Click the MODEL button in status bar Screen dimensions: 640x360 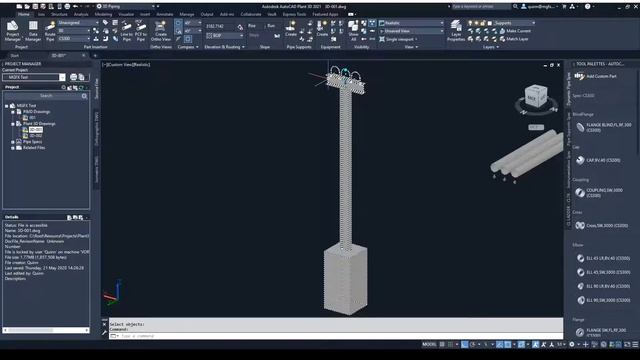pyautogui.click(x=429, y=344)
